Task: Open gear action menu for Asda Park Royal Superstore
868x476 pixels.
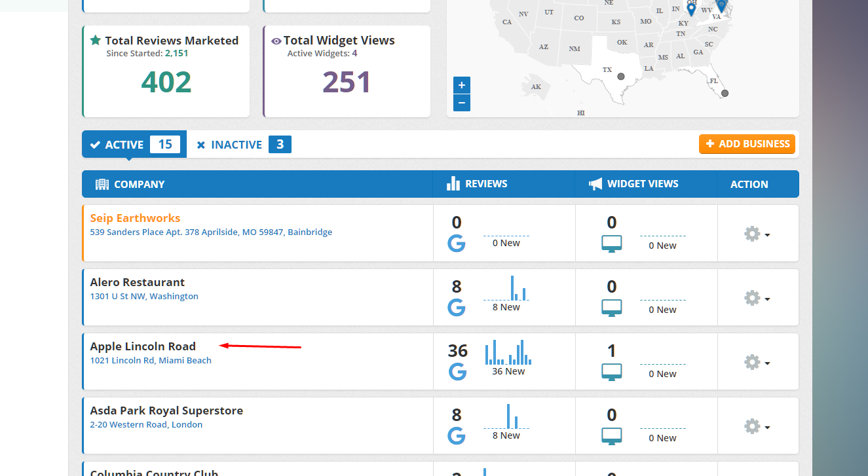Action: pyautogui.click(x=757, y=426)
